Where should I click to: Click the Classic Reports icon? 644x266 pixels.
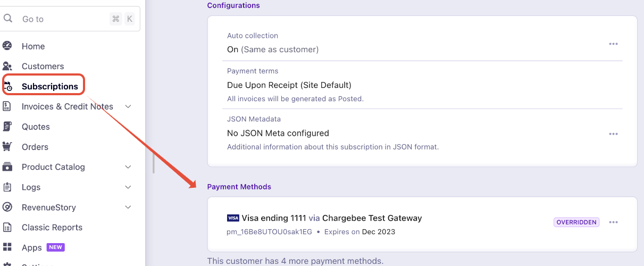[x=7, y=228]
